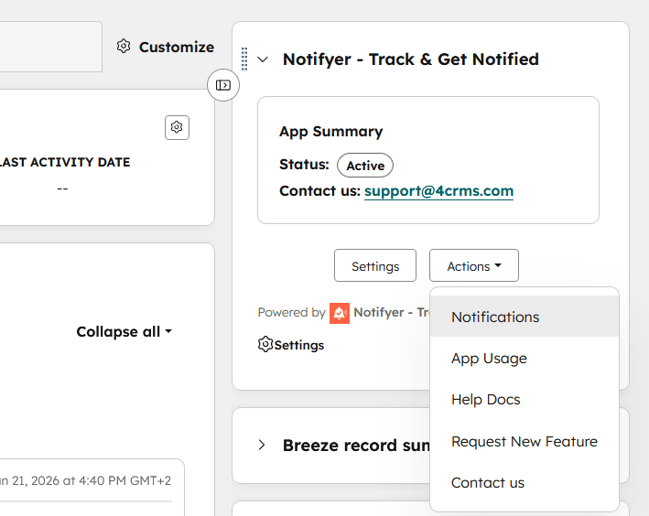Click the orange Notifyer logo icon
This screenshot has width=649, height=516.
point(339,313)
